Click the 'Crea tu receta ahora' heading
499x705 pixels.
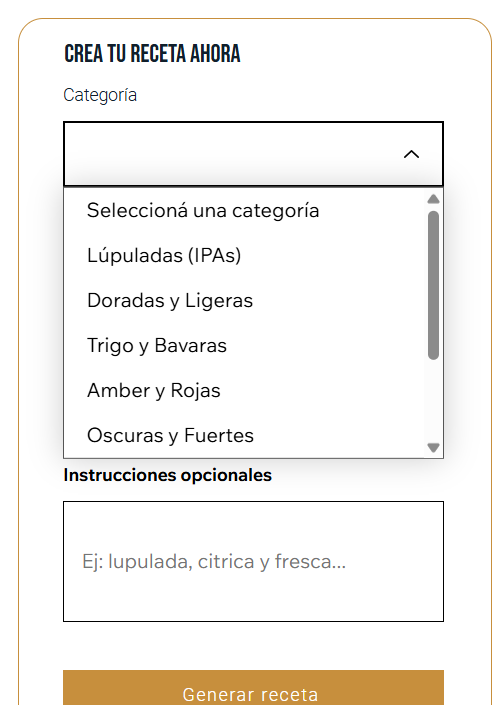click(152, 54)
